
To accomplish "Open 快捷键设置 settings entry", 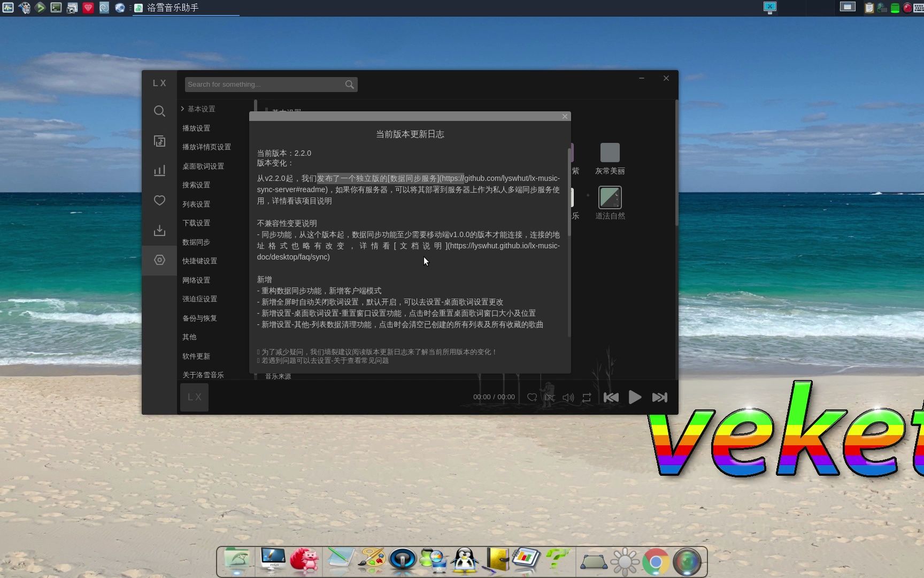I will (x=199, y=261).
